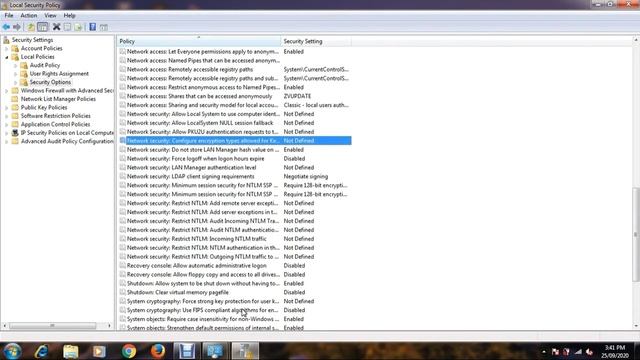Open Windows Media Player from the taskbar
Image resolution: width=640 pixels, height=360 pixels.
click(x=99, y=351)
